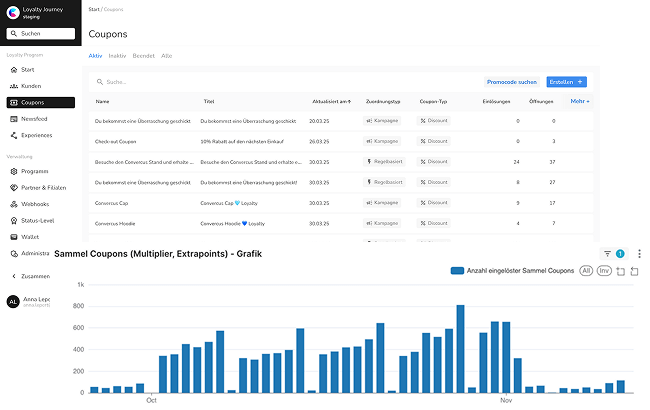Click the Sammel Coupons chart title
The width and height of the screenshot is (650, 410).
click(x=158, y=254)
